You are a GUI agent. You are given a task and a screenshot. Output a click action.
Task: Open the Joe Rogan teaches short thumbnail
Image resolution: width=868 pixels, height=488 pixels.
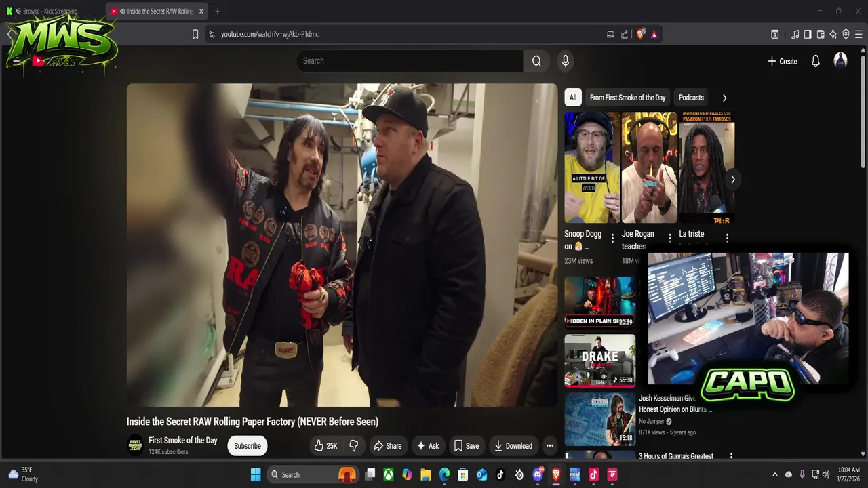pyautogui.click(x=649, y=167)
